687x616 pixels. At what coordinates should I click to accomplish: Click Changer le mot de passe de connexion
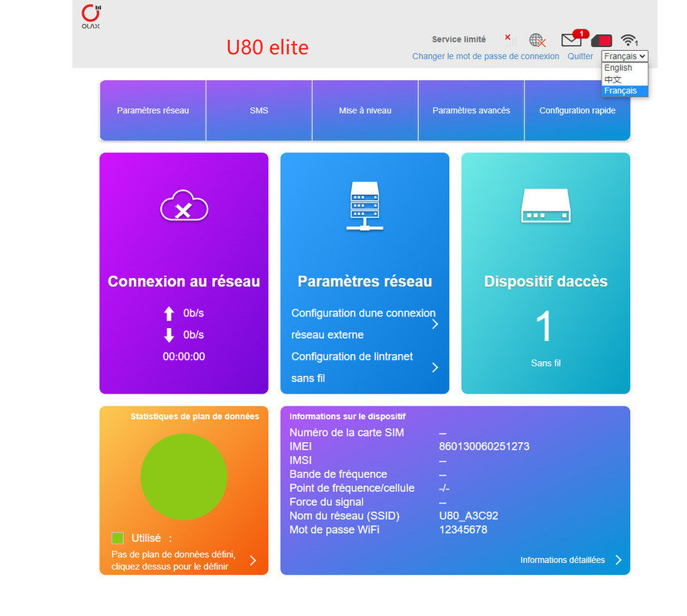point(485,56)
